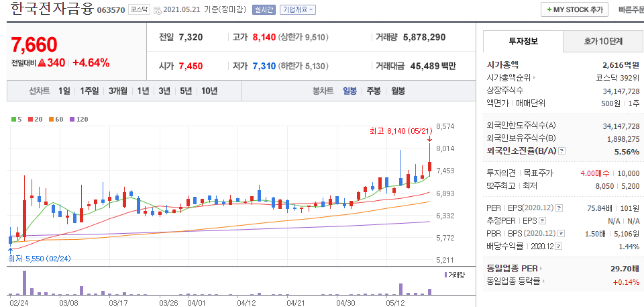
Task: Open help icon next to 배당수익률 2020.12
Action: point(557,247)
